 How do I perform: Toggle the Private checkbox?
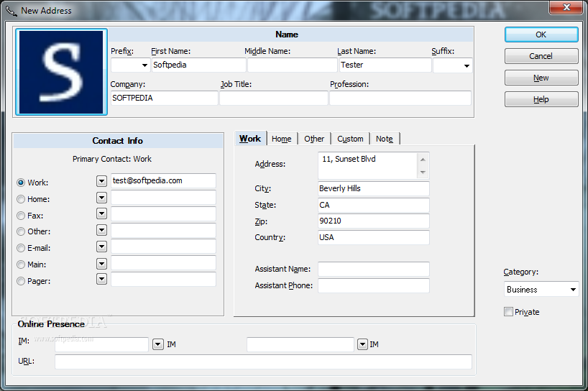coord(508,311)
